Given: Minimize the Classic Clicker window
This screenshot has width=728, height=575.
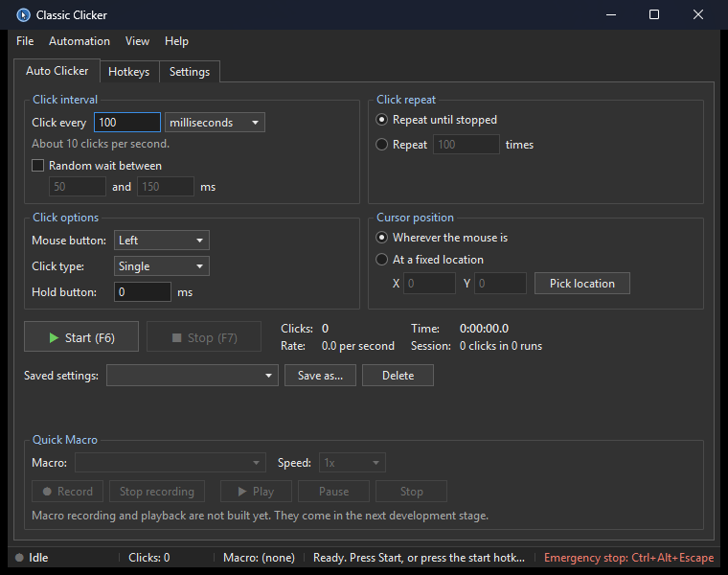Looking at the screenshot, I should click(x=611, y=14).
